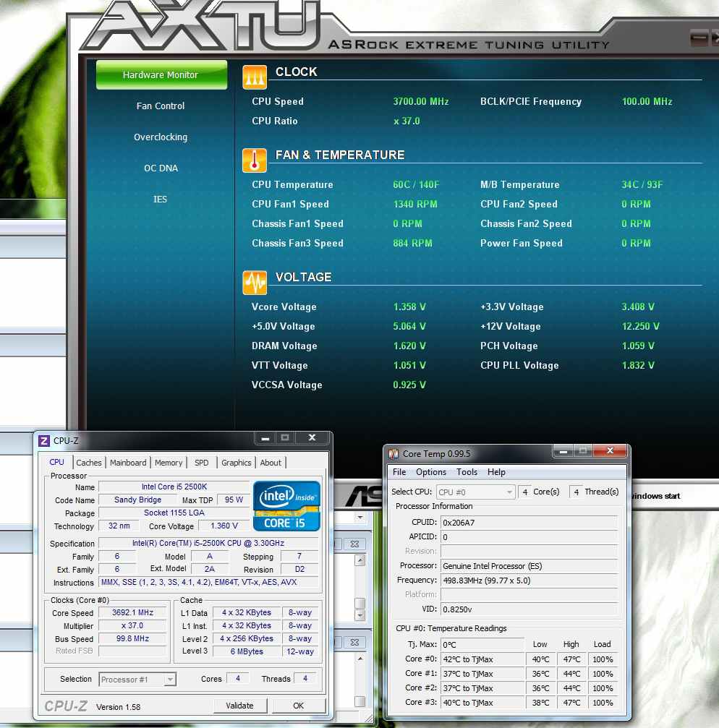Click the CPU Temperature value 60C / 140F
Image resolution: width=719 pixels, height=728 pixels.
pos(416,184)
